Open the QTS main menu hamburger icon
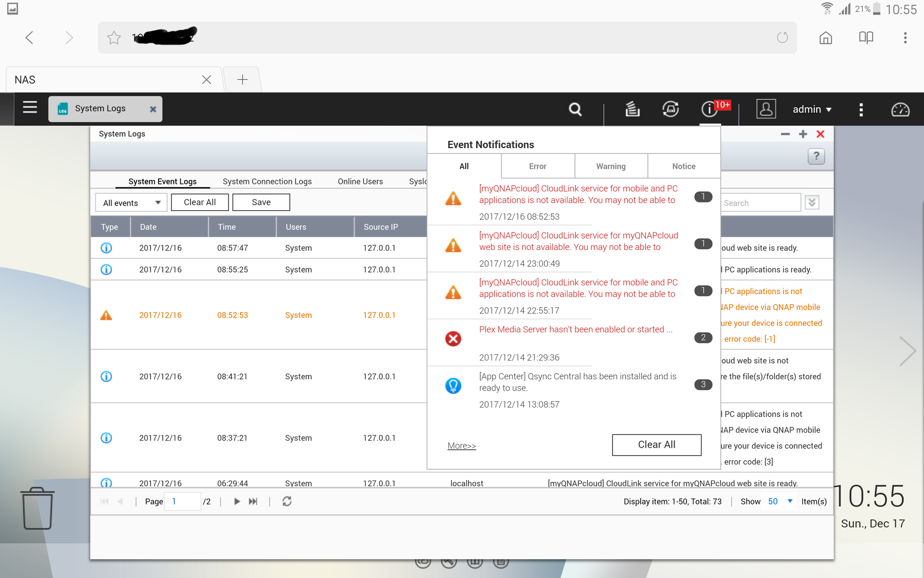The width and height of the screenshot is (924, 578). tap(30, 108)
